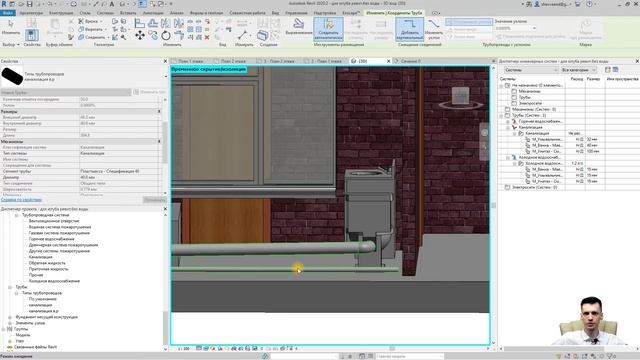Collapse the Трубопроводная система node in Project Browser
The image size is (640, 360).
17,215
